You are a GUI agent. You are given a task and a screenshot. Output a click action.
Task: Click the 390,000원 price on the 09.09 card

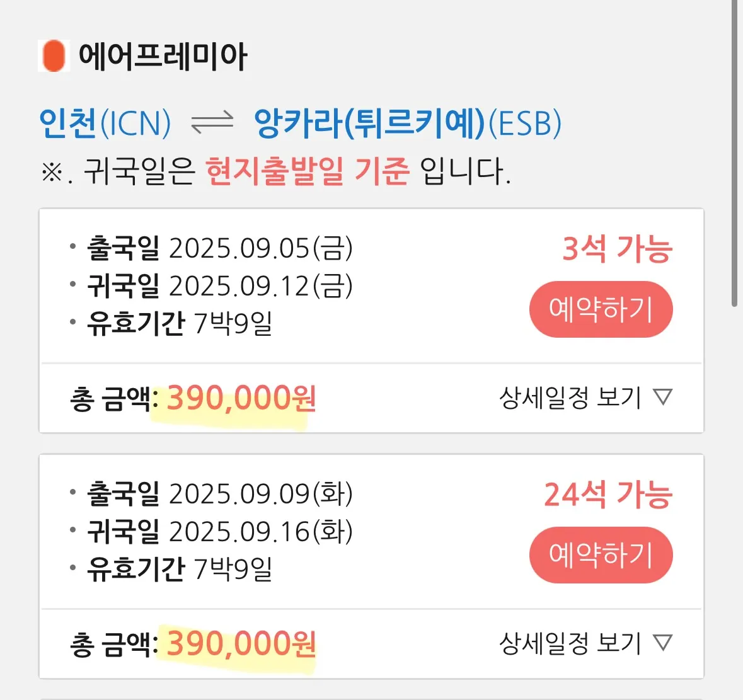(x=241, y=644)
